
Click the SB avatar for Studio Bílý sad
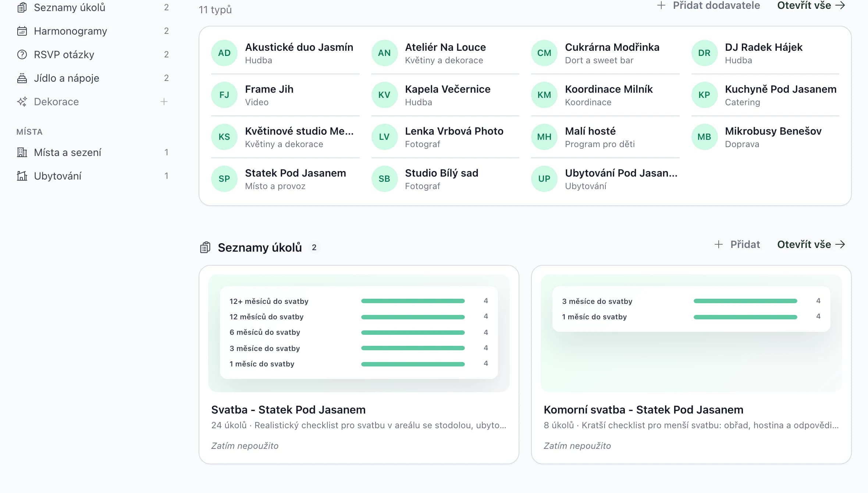pos(384,179)
